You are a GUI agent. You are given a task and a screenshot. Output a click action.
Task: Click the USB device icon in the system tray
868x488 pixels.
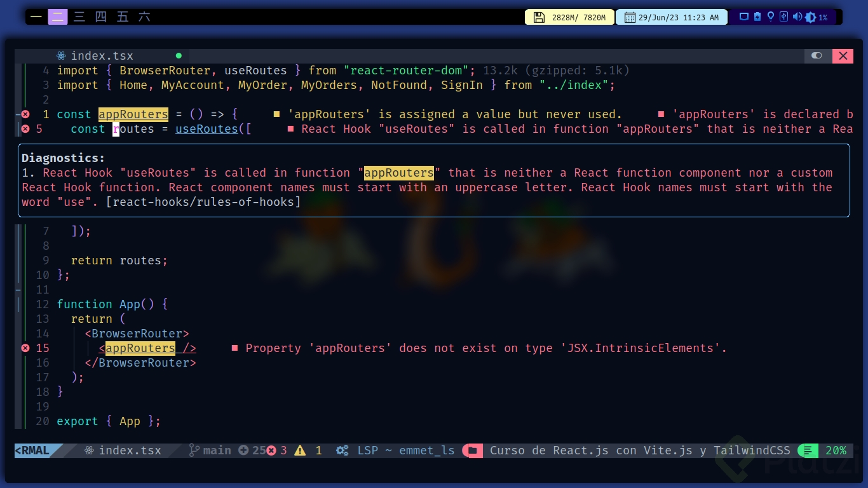tap(783, 17)
